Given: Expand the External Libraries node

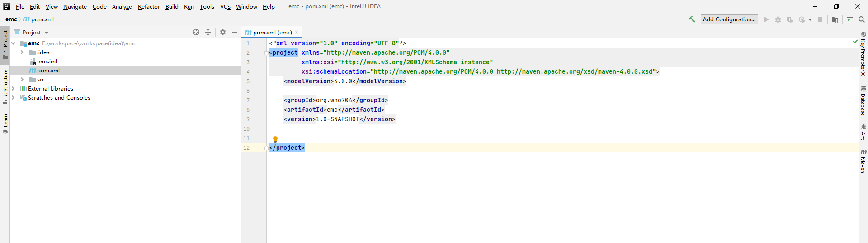Looking at the screenshot, I should [x=13, y=89].
